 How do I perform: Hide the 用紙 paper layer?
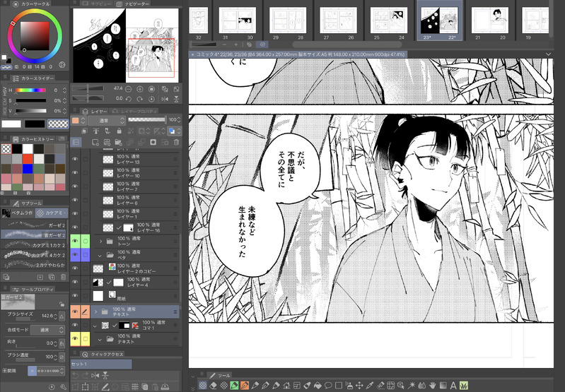click(75, 295)
